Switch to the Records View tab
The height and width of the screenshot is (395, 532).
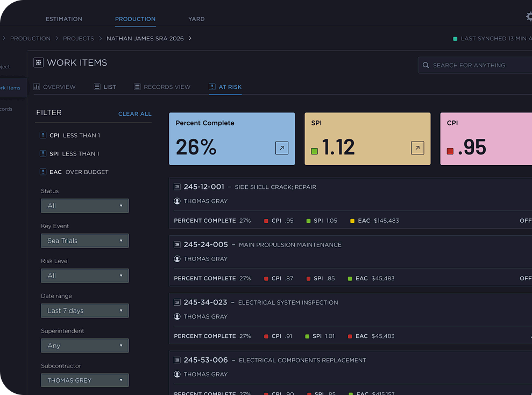pyautogui.click(x=162, y=87)
